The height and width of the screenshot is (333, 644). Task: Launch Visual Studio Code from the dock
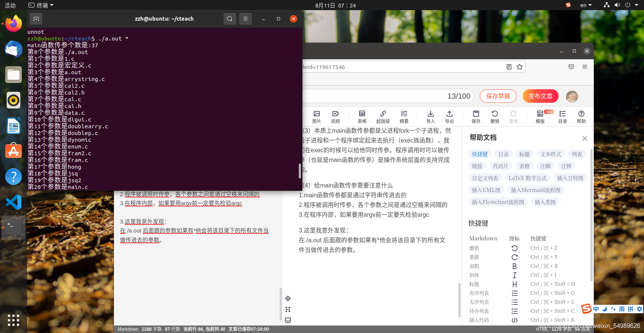(x=13, y=202)
